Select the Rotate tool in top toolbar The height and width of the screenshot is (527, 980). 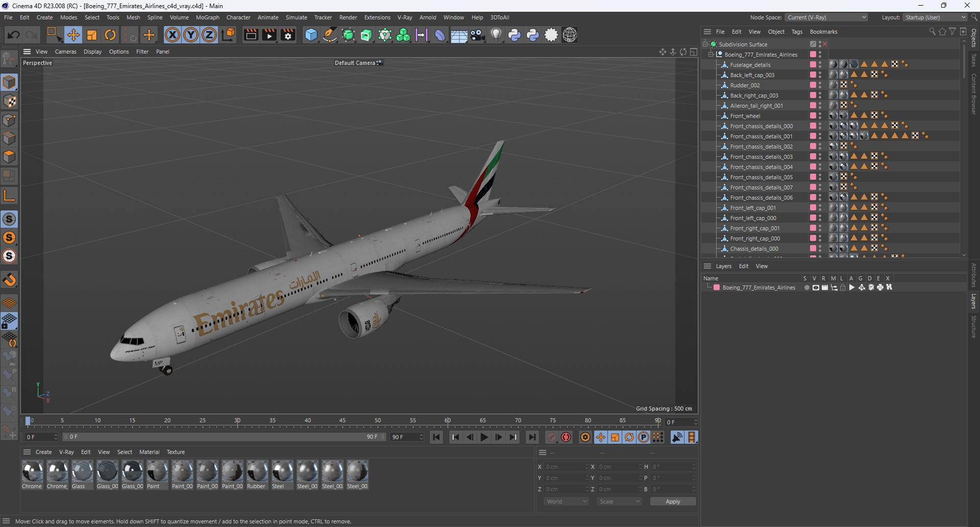tap(110, 35)
